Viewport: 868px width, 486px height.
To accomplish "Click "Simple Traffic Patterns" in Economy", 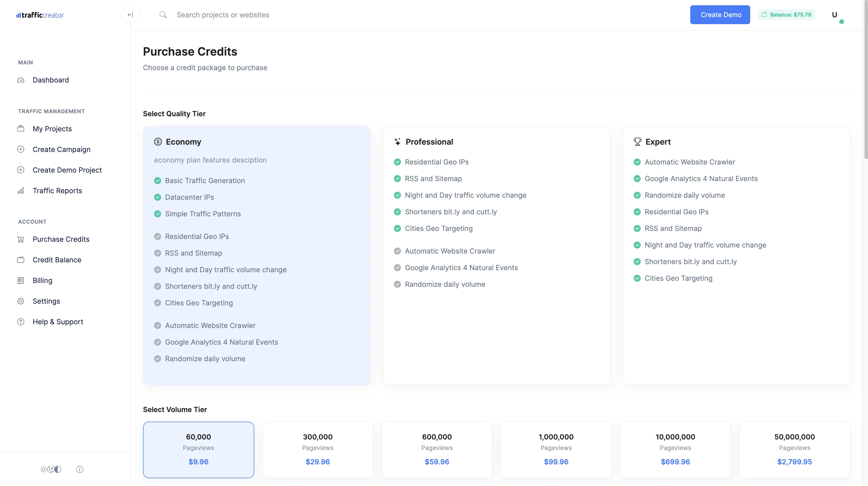I will point(203,214).
